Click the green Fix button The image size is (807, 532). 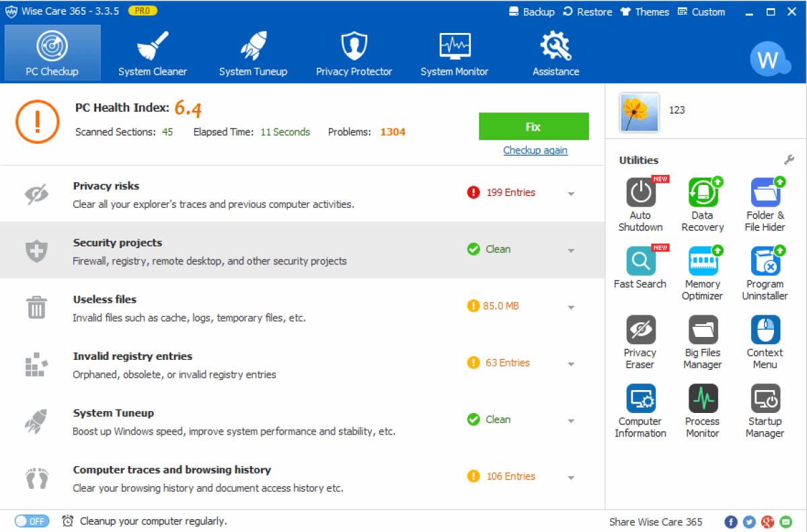[x=533, y=126]
